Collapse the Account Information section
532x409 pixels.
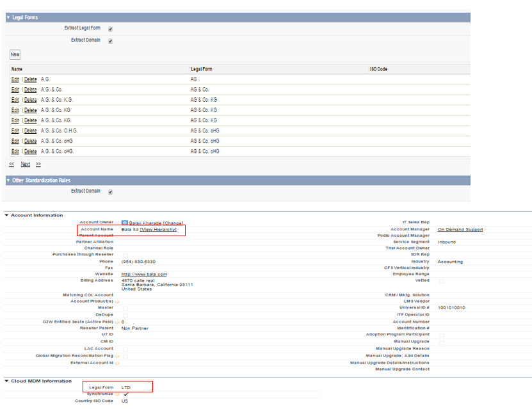(6, 216)
